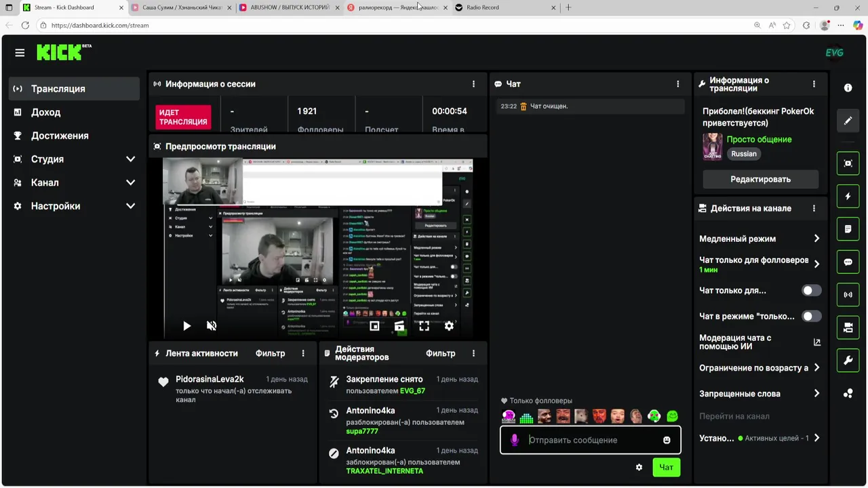This screenshot has width=868, height=488.
Task: Play the stream preview
Action: tap(186, 326)
